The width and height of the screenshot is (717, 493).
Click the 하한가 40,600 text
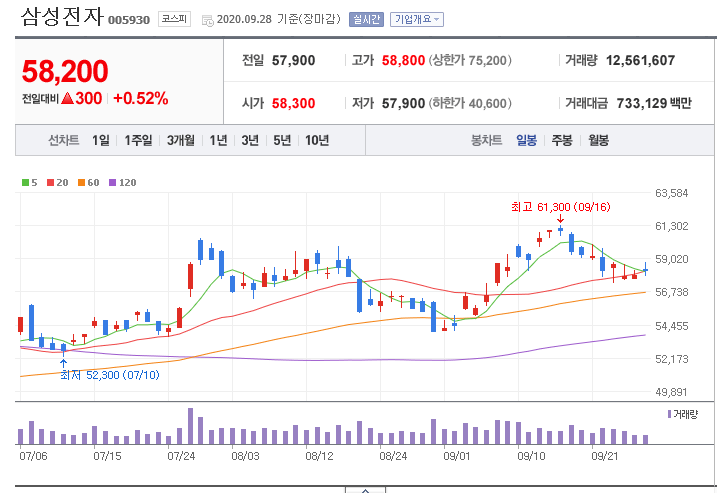pyautogui.click(x=470, y=103)
